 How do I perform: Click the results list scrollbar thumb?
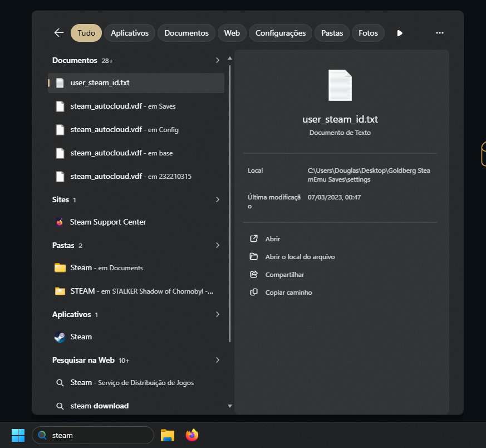pos(230,203)
